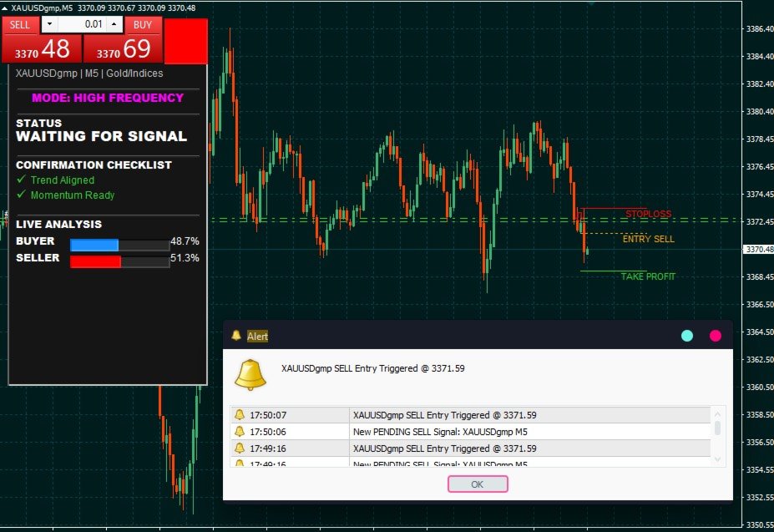The width and height of the screenshot is (774, 532).
Task: Click the 3370.48 sell price tile
Action: (x=42, y=49)
